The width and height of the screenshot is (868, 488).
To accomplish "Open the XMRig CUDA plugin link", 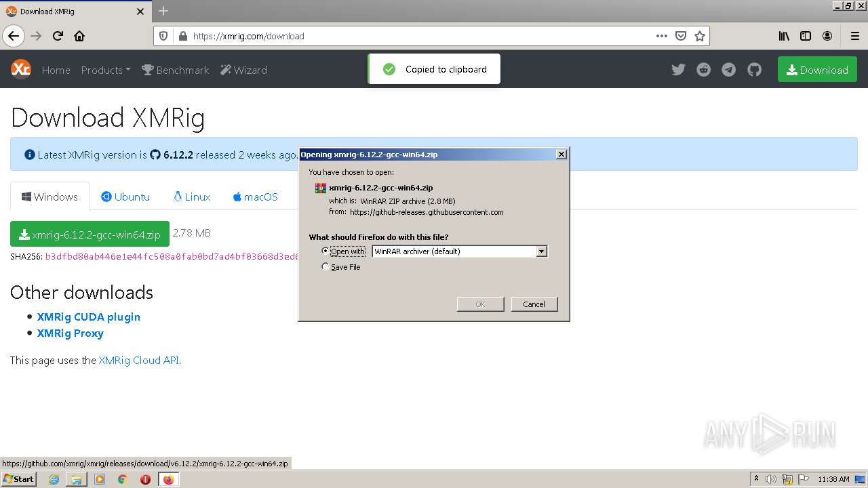I will 89,317.
